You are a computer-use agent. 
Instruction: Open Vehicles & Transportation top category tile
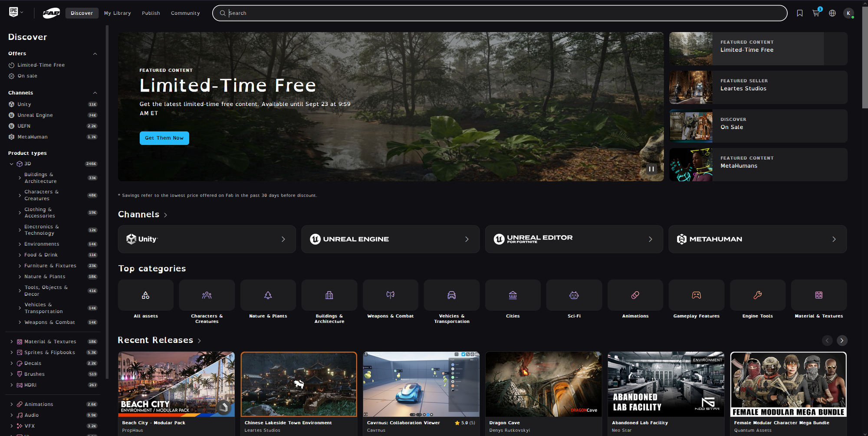452,295
